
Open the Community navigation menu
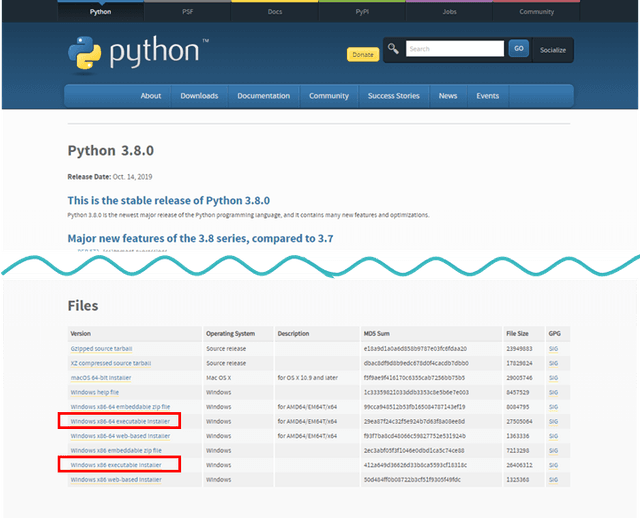point(329,96)
